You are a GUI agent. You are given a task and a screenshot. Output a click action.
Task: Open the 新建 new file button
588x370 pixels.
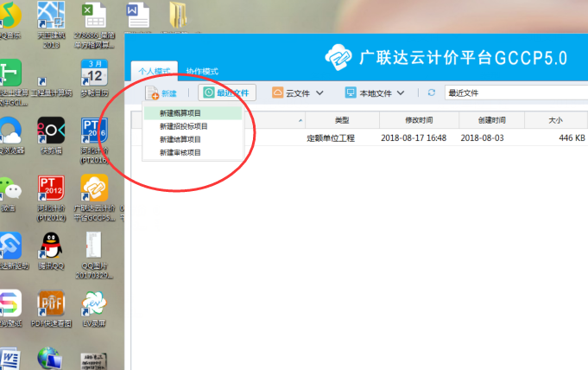coord(161,92)
